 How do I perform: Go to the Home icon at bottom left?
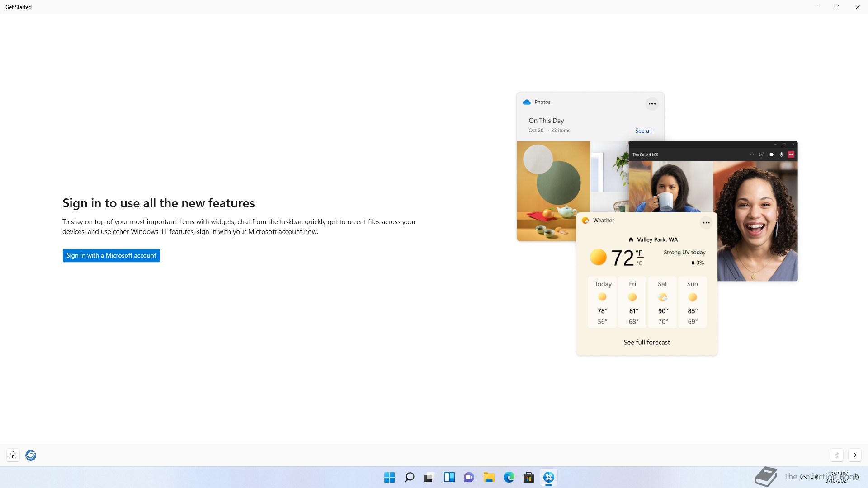(13, 455)
